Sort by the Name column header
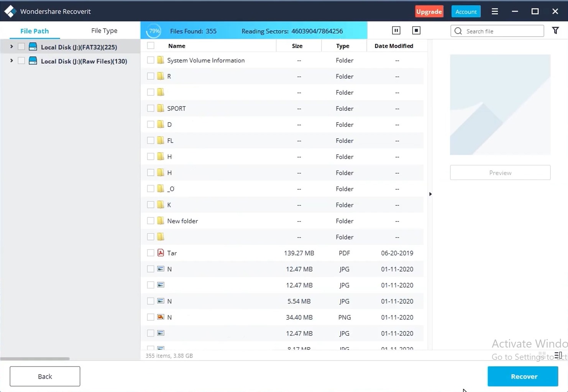This screenshot has width=568, height=392. pos(176,46)
